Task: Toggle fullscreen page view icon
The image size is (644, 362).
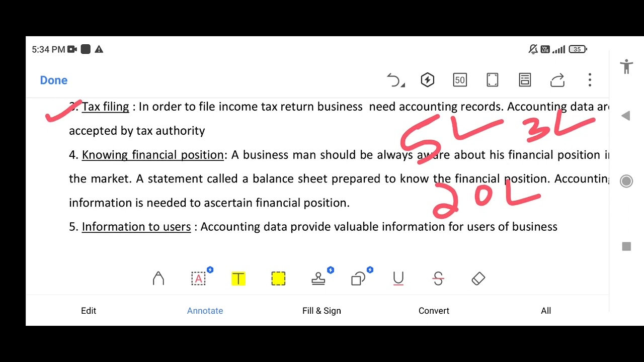Action: pos(493,80)
